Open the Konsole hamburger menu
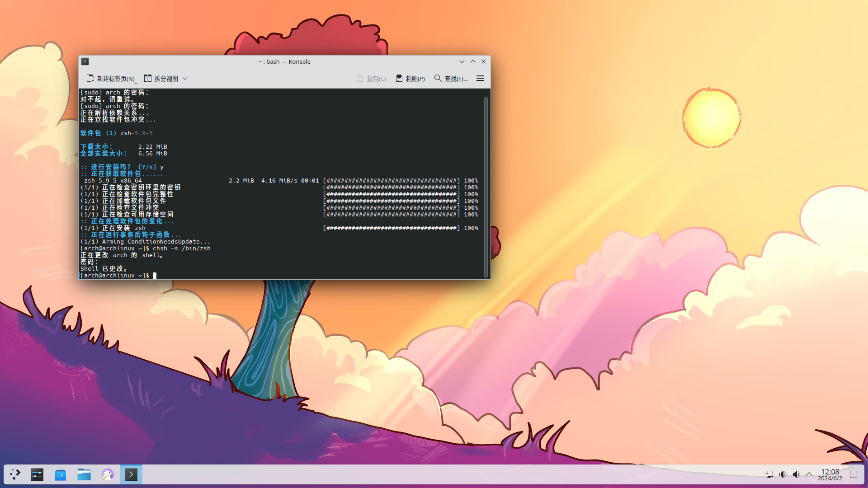868x488 pixels. [x=480, y=79]
